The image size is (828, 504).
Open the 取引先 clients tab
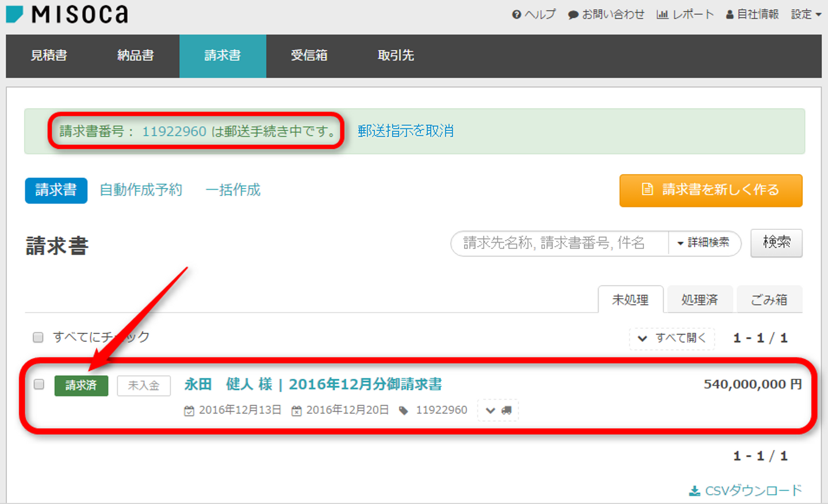click(396, 56)
